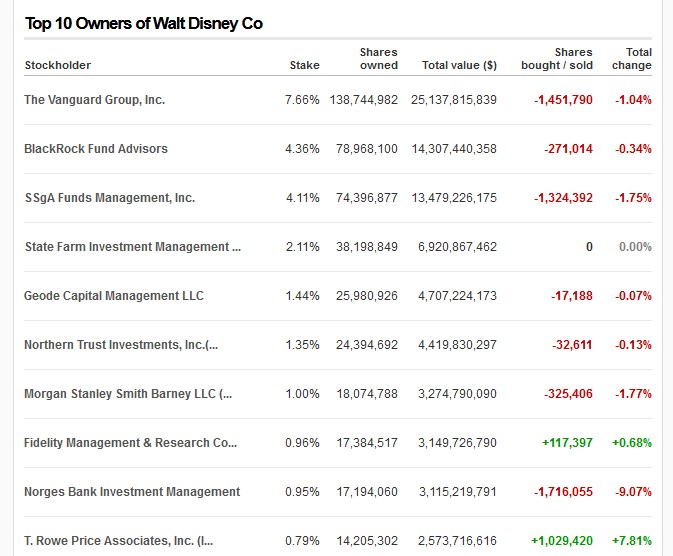The image size is (673, 556).
Task: Select shares owned 18,074,788
Action: (367, 393)
